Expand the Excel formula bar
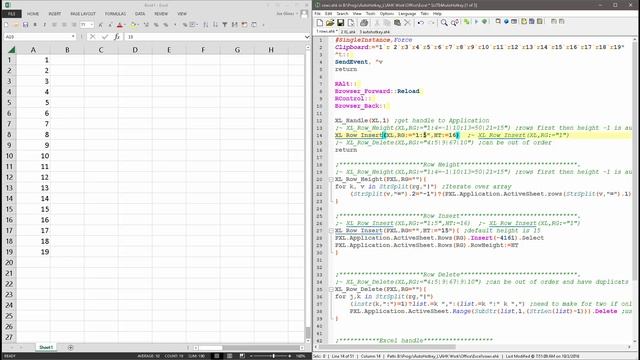The image size is (640, 360). [307, 37]
